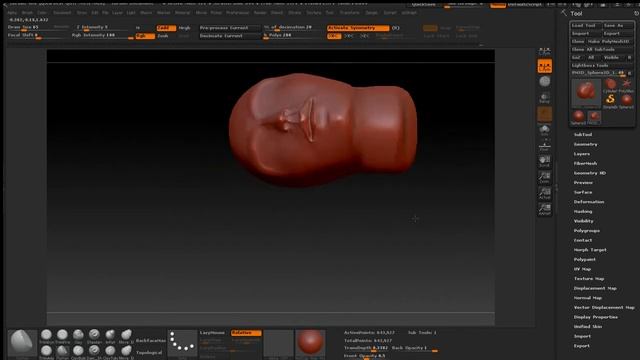Open the Alpha menu
Image resolution: width=640 pixels, height=360 pixels.
(12, 13)
